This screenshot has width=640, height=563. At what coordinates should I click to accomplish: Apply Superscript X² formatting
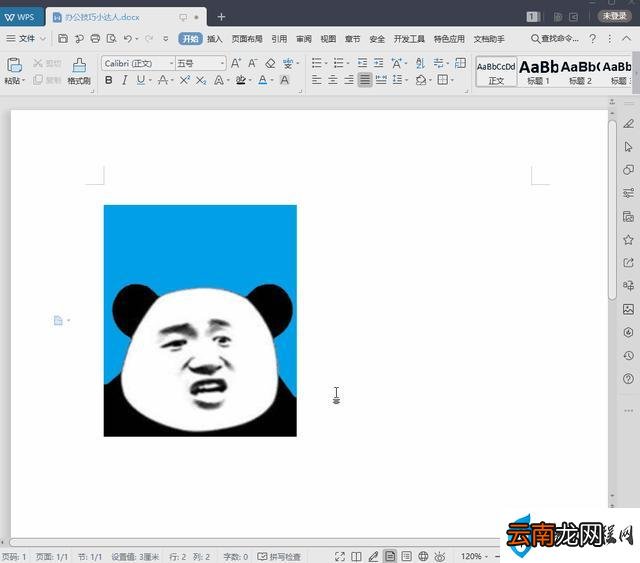tap(185, 80)
